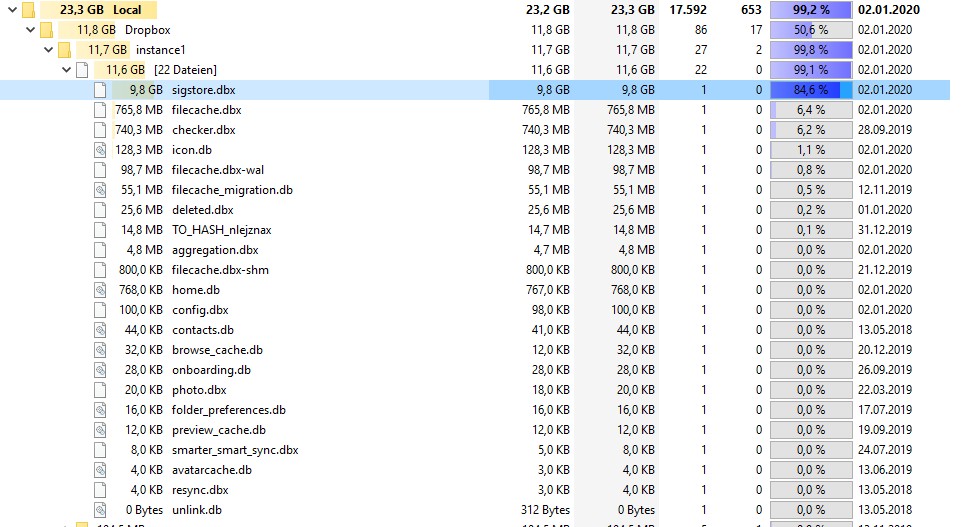Collapse the [22 Dateien] group chevron

point(66,70)
